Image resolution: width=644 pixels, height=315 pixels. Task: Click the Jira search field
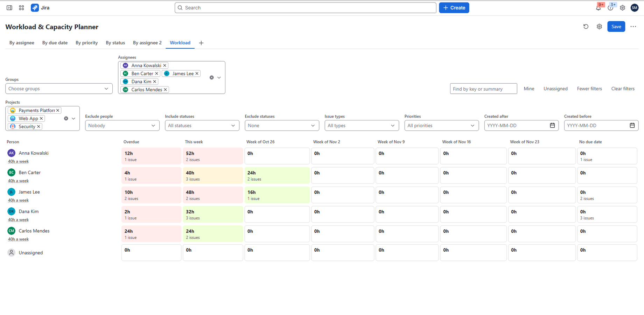pyautogui.click(x=305, y=8)
